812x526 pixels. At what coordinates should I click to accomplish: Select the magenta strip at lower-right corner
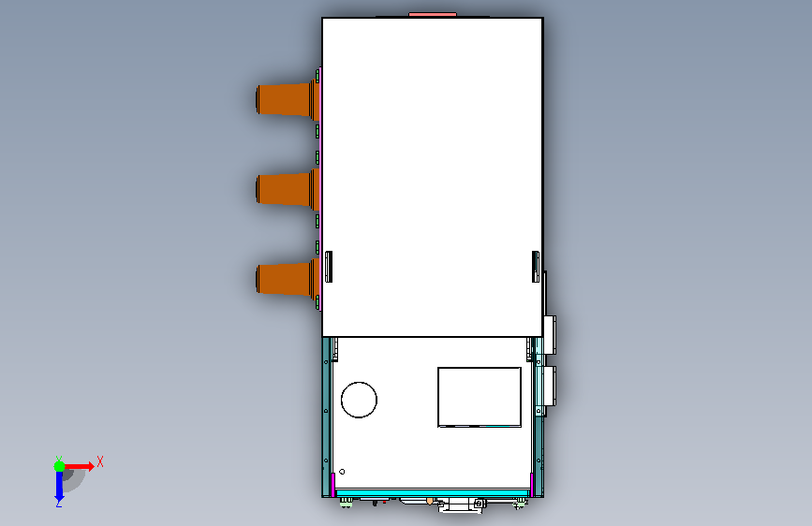(x=532, y=485)
